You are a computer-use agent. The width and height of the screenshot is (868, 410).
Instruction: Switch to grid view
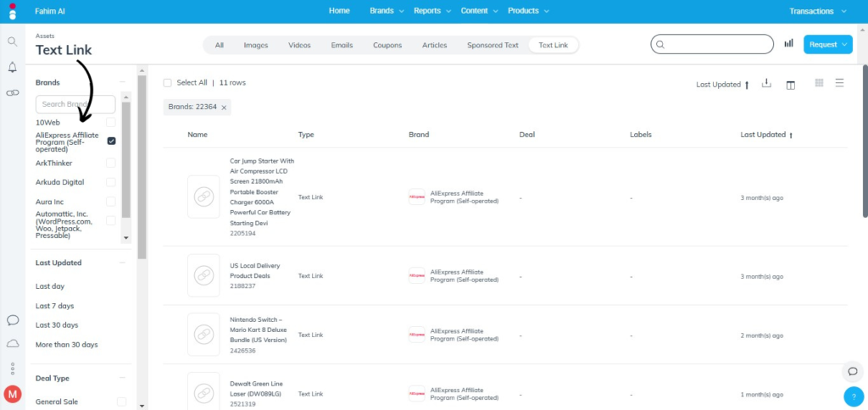(820, 83)
